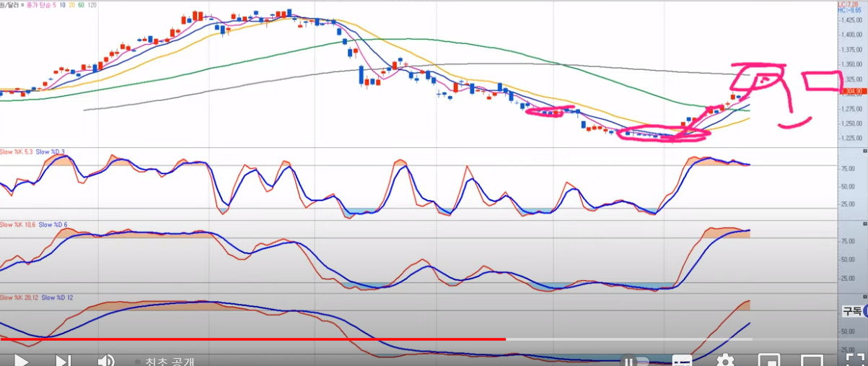Click the 구독 subscribe watermark button
This screenshot has height=366, width=868.
coord(851,311)
